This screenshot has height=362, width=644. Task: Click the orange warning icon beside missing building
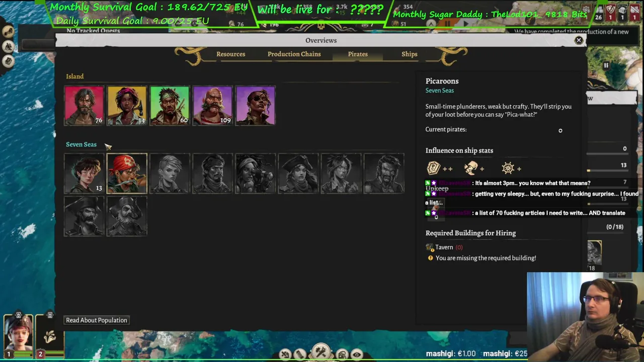(430, 258)
